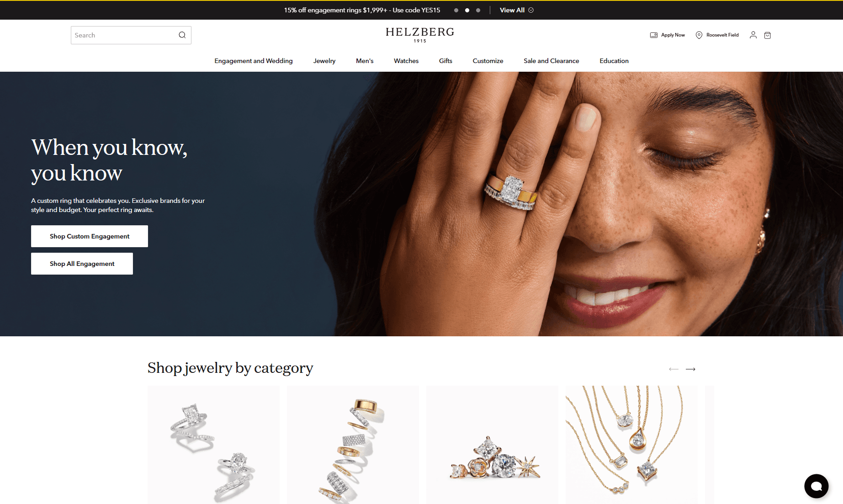Viewport: 843px width, 504px height.
Task: Open the Watches navigation menu
Action: click(x=406, y=61)
